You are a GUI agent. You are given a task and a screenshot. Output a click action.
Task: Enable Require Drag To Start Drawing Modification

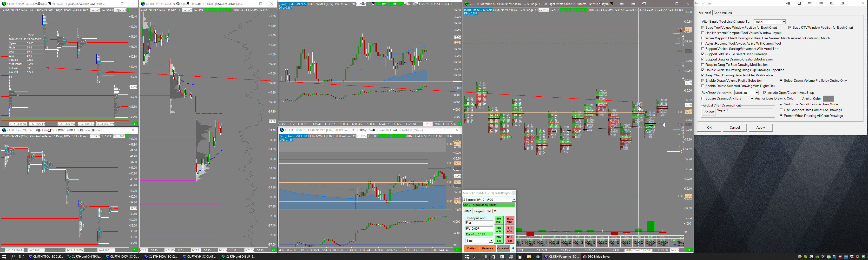[703, 65]
